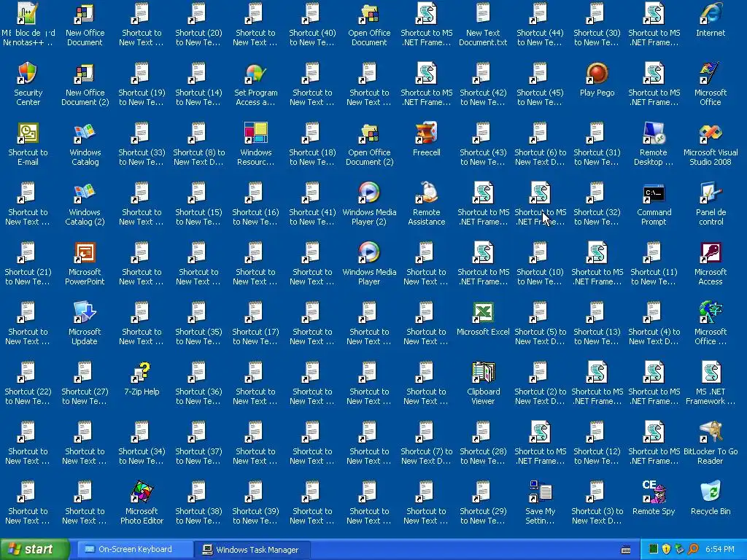This screenshot has height=560, width=747.
Task: Open the Security Center desktop icon
Action: [28, 83]
